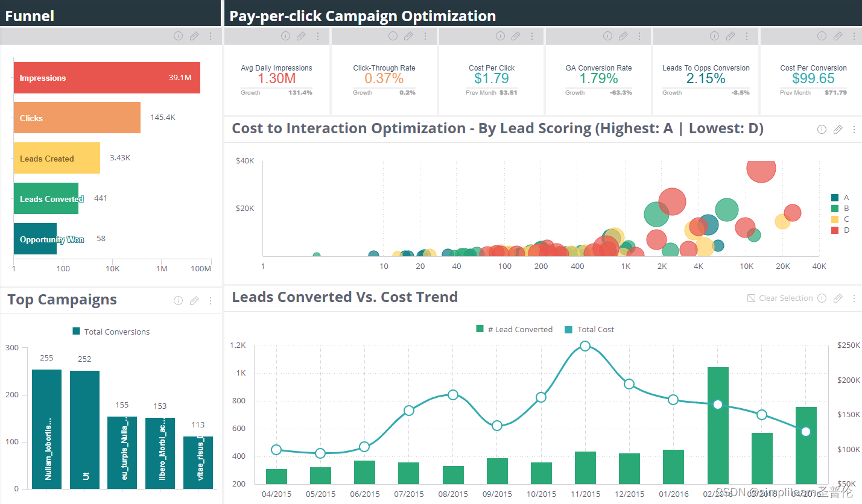Viewport: 862px width, 504px height.
Task: Edit the Click-Through Rate tile
Action: (408, 36)
